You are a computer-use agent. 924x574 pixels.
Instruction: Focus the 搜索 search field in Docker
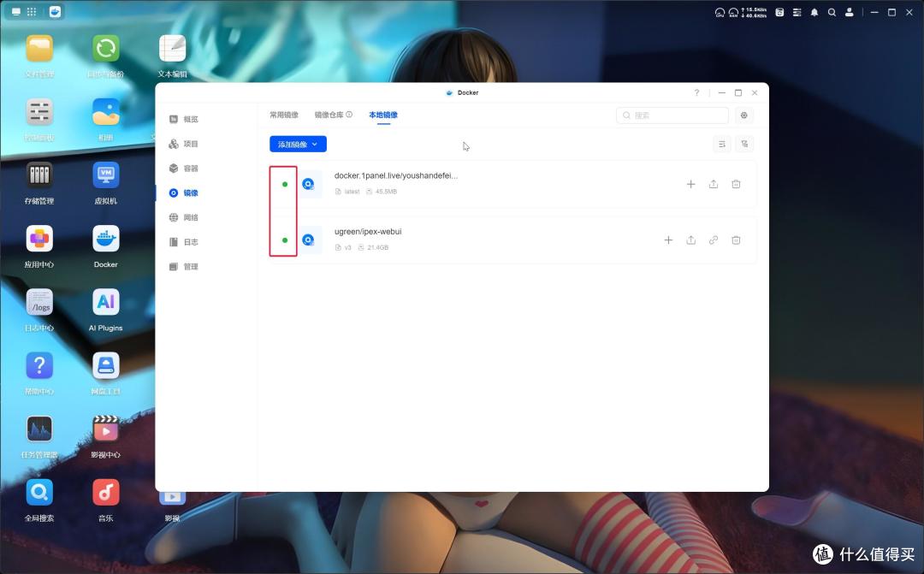pyautogui.click(x=672, y=115)
